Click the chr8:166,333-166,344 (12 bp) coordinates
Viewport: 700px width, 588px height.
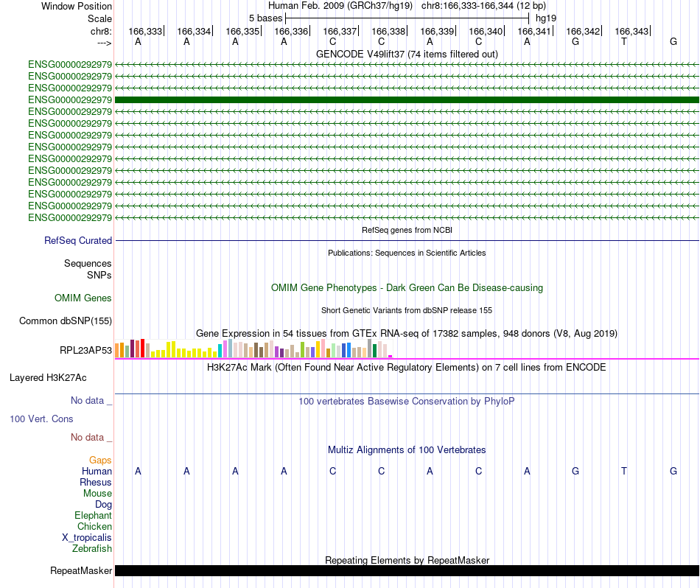click(x=483, y=6)
